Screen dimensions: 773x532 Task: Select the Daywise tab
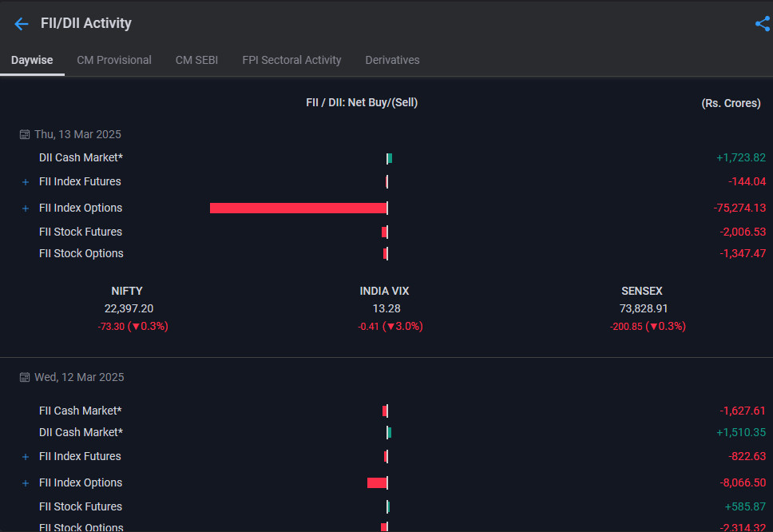coord(32,60)
